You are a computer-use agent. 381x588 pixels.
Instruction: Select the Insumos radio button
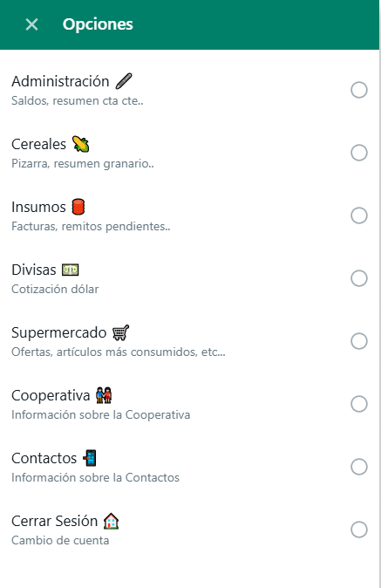pos(359,215)
